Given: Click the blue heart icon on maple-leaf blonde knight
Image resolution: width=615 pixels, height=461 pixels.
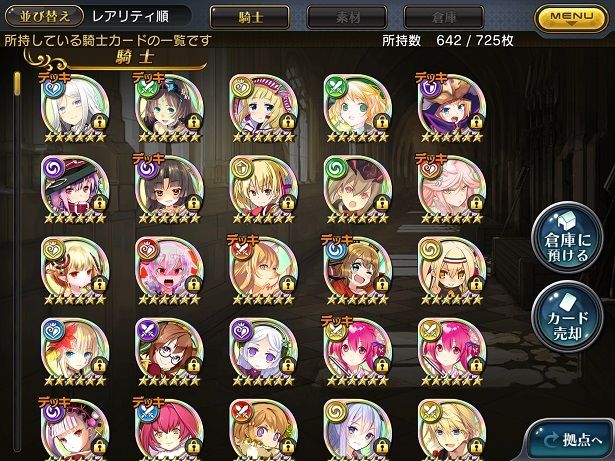Looking at the screenshot, I should pos(53,331).
